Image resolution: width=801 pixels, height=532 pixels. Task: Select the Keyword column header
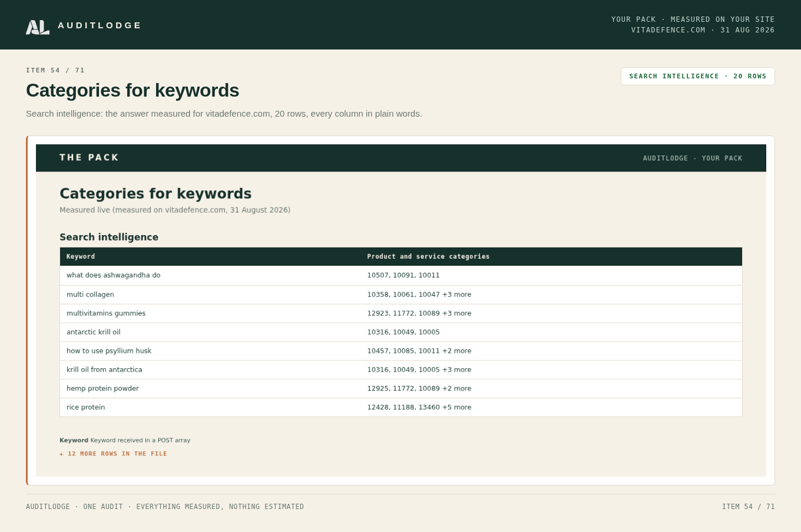[81, 256]
